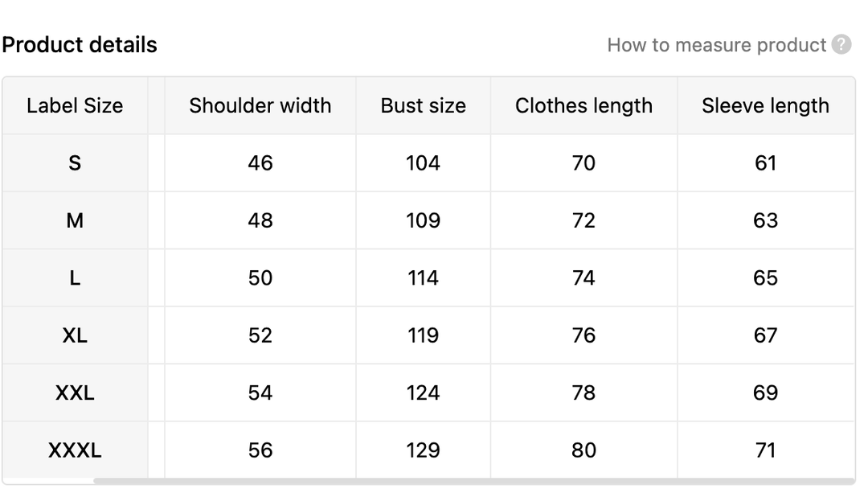Click the Shoulder width column header
This screenshot has width=868, height=489.
(260, 105)
